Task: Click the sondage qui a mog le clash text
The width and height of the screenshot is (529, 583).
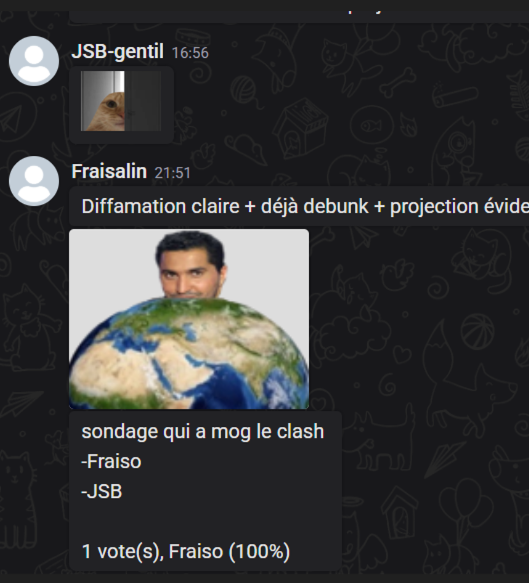Action: [x=203, y=432]
